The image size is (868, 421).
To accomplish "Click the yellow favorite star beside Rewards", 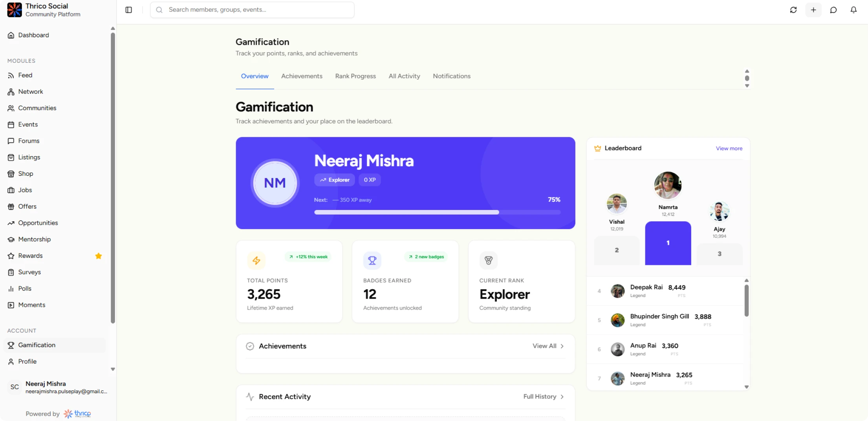I will (99, 256).
